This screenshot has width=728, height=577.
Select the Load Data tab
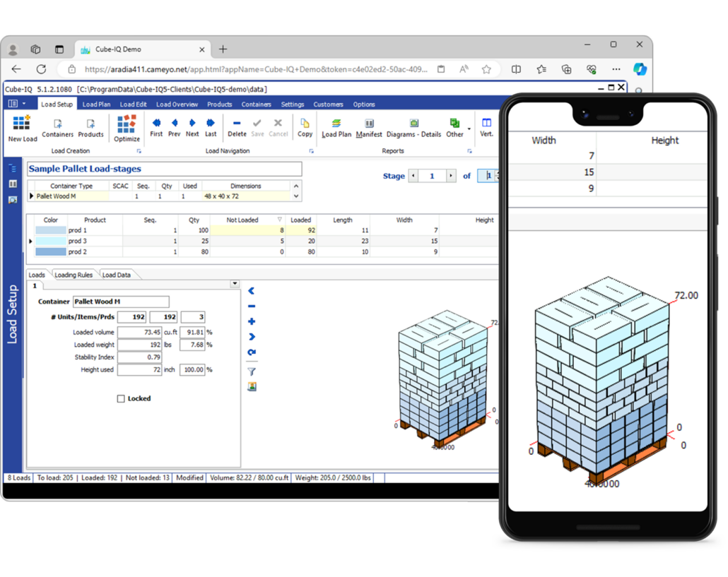pyautogui.click(x=116, y=275)
